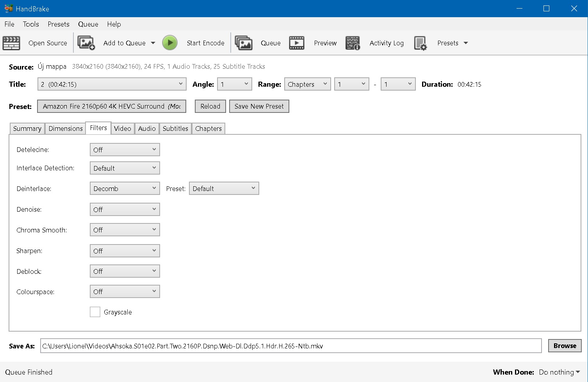The width and height of the screenshot is (588, 382).
Task: Open the Colourspace dropdown
Action: pyautogui.click(x=125, y=291)
